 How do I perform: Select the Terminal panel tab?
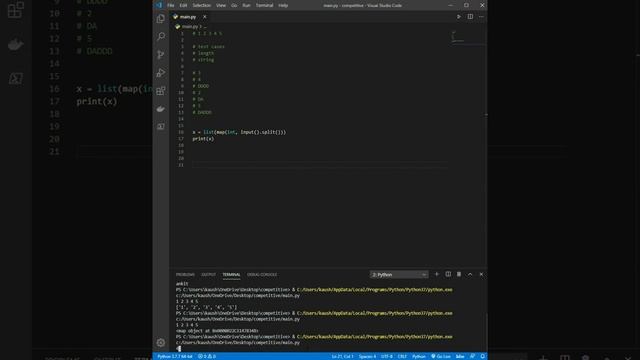pos(231,275)
